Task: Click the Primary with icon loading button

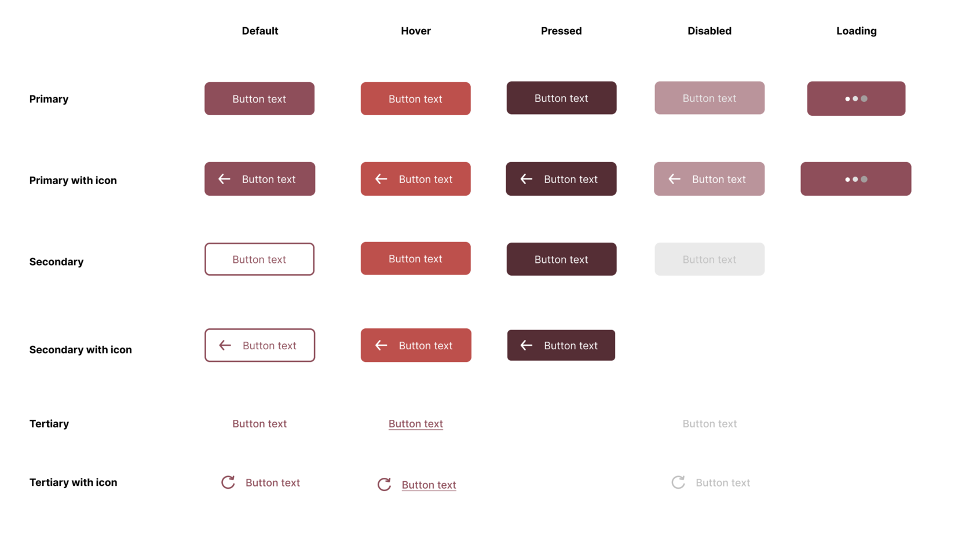Action: tap(855, 180)
